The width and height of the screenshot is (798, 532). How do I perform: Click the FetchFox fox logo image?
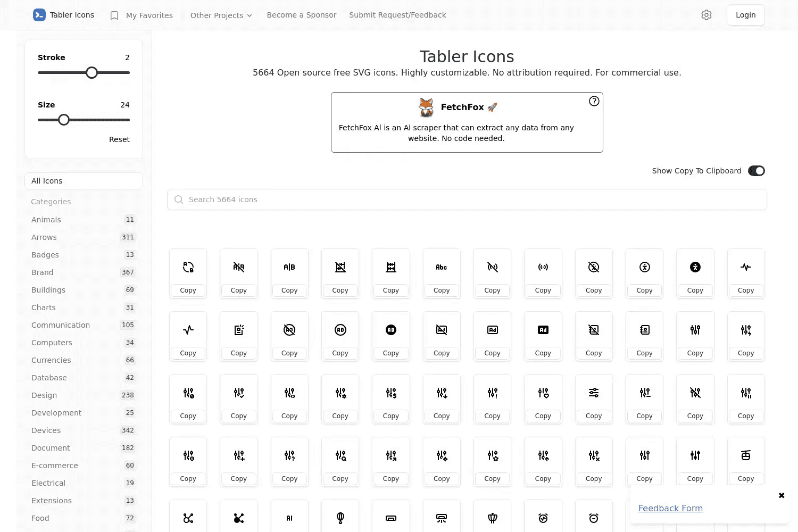tap(426, 107)
